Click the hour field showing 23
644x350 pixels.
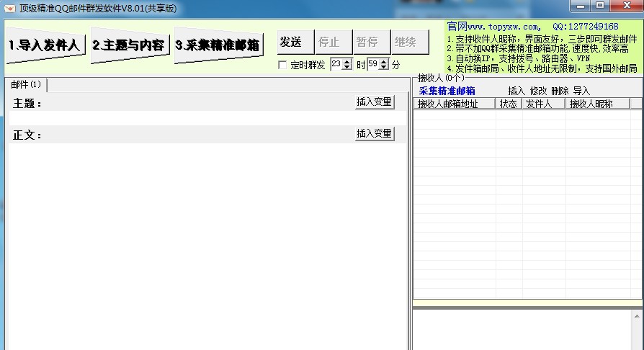coord(337,65)
